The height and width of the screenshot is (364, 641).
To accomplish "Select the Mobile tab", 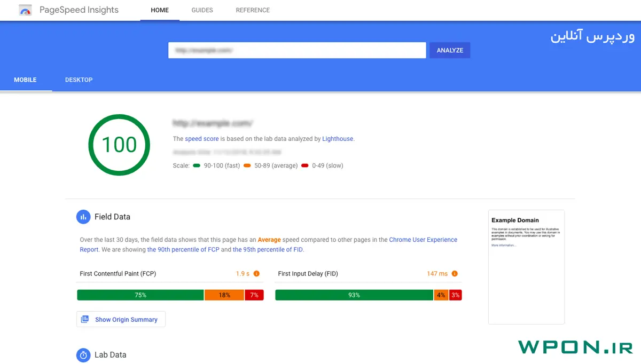I will pos(25,80).
